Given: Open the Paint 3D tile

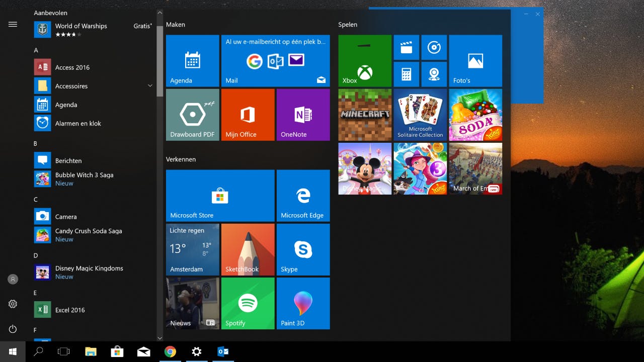Looking at the screenshot, I should [x=303, y=303].
